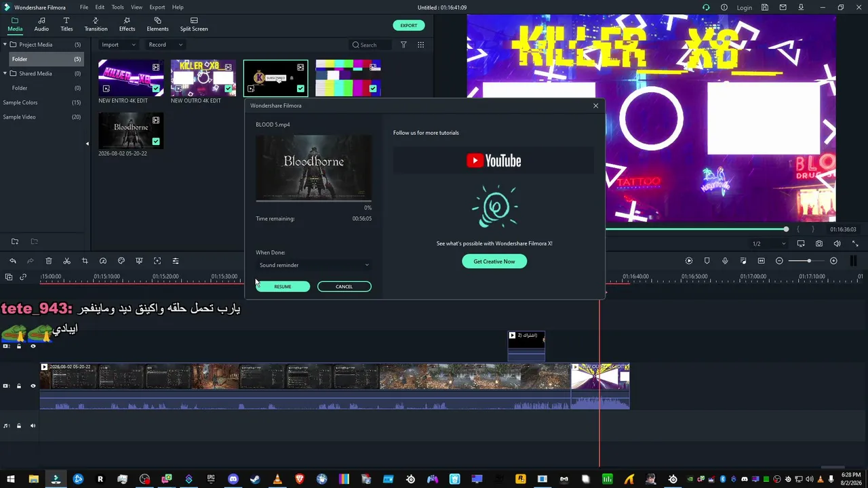This screenshot has width=868, height=488.
Task: Open the Crop and Zoom tool
Action: coord(85,261)
